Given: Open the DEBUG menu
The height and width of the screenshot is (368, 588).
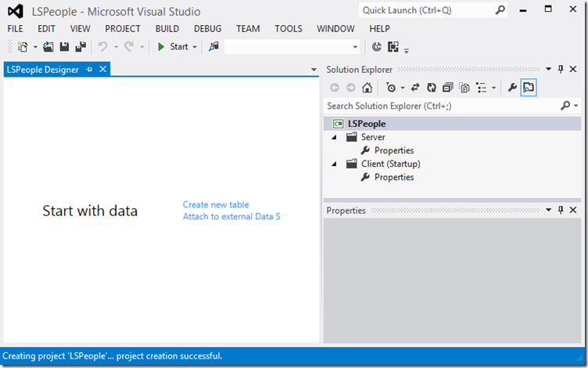Looking at the screenshot, I should tap(207, 29).
